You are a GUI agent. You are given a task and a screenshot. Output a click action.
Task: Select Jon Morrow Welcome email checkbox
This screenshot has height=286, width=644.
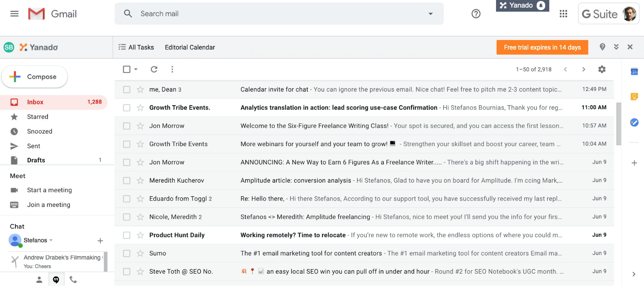(127, 126)
